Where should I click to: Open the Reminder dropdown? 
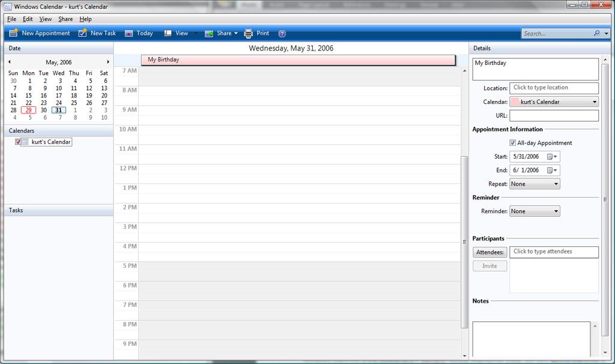[535, 211]
